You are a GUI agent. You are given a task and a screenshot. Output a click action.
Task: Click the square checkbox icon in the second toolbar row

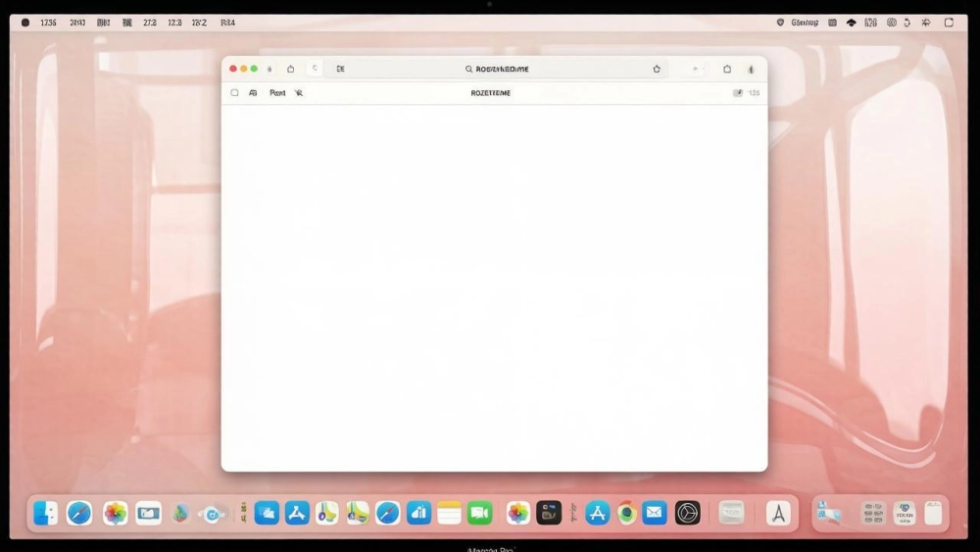click(x=234, y=93)
